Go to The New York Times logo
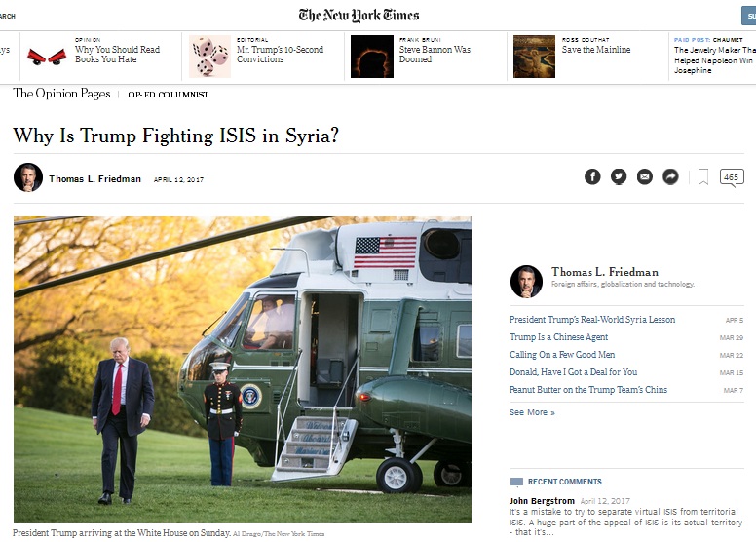Image resolution: width=756 pixels, height=542 pixels. pos(359,16)
